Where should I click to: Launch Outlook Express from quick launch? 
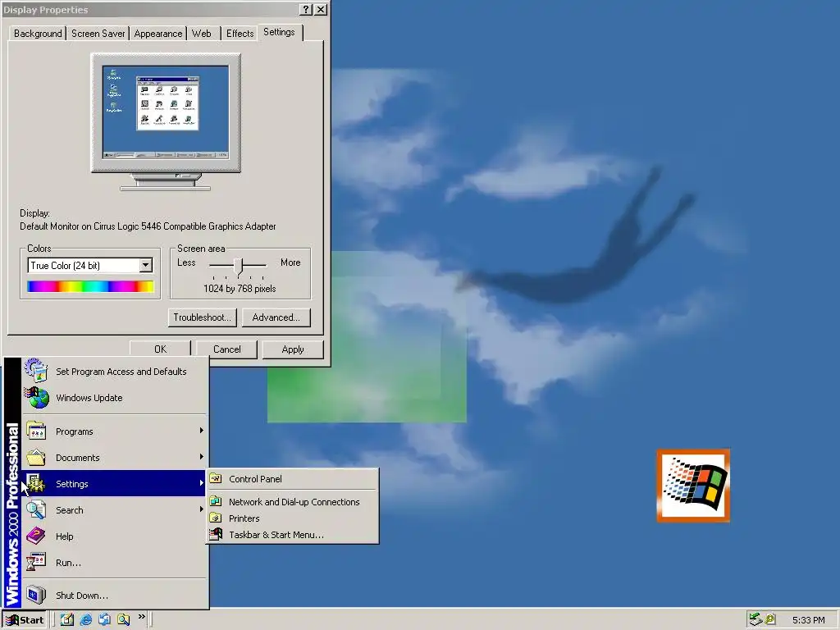tap(104, 619)
